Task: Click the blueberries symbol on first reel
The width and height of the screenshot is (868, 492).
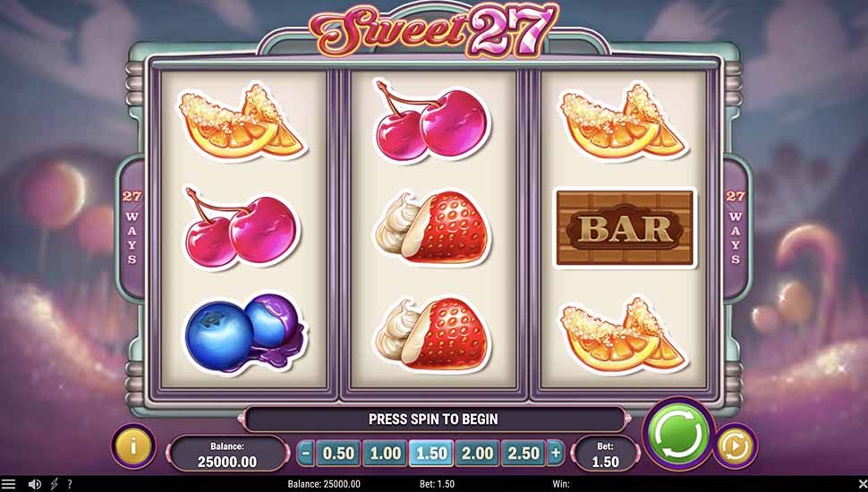Action: coord(243,332)
